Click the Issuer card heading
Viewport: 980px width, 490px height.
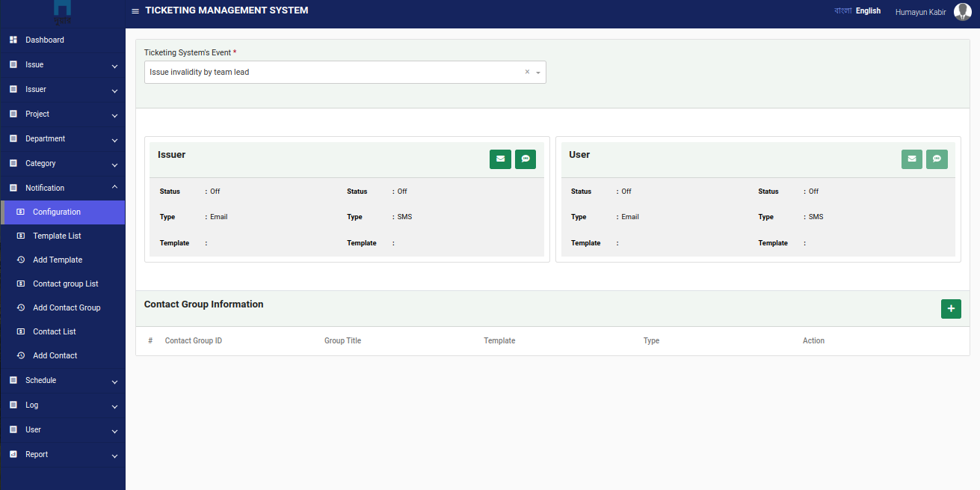(x=172, y=155)
